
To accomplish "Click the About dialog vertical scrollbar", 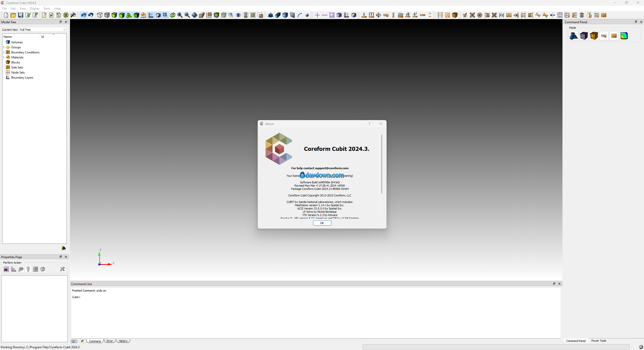I will 382,164.
